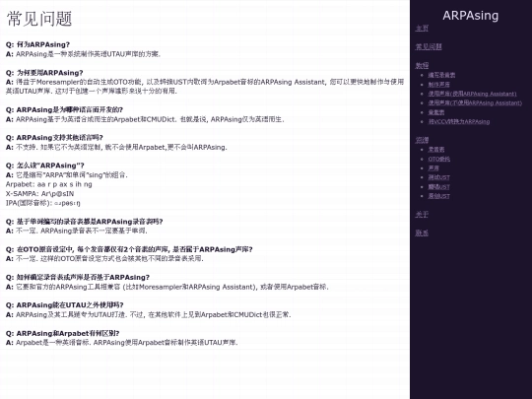Open the 音素表 tutorial link
The height and width of the screenshot is (399, 532).
coord(436,112)
